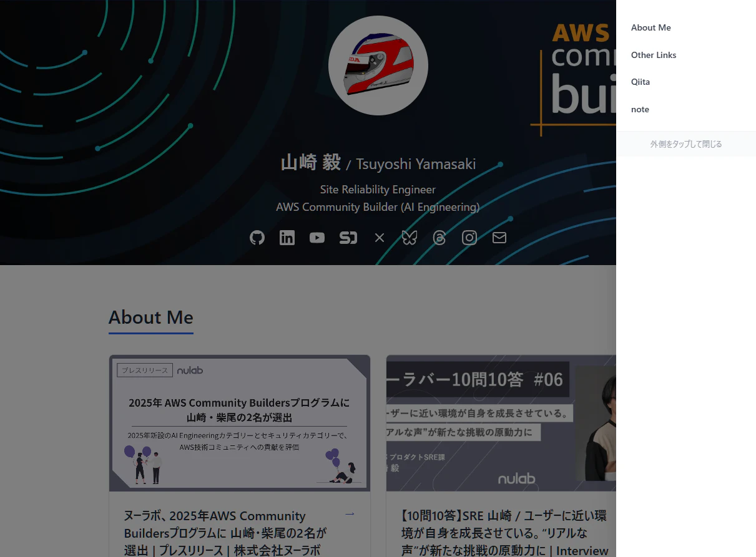This screenshot has width=756, height=557.
Task: Open the Bluesky butterfly icon
Action: tap(410, 238)
